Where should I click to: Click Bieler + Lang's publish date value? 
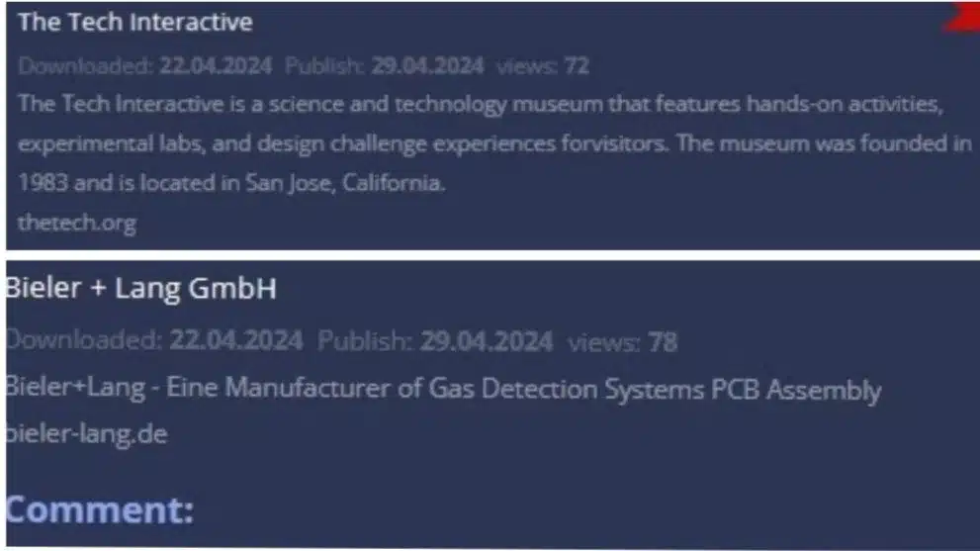click(x=486, y=343)
